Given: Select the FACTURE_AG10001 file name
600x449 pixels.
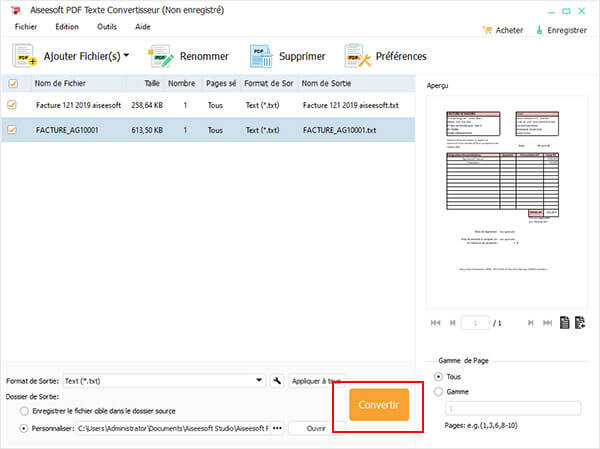Looking at the screenshot, I should coord(67,130).
